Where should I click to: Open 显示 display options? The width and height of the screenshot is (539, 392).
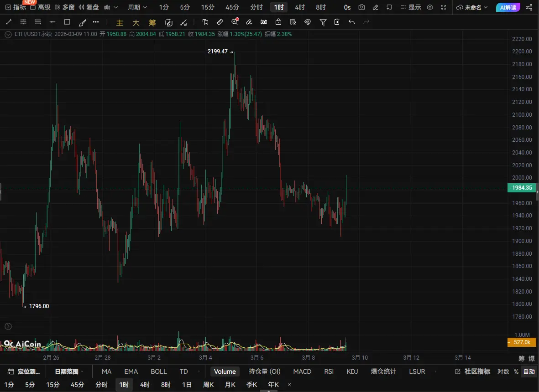(411, 7)
